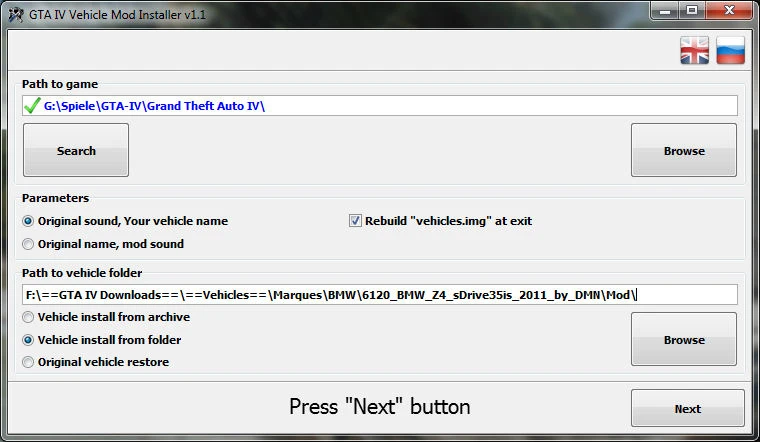Screen dimensions: 760x442
Task: Minimize the Vehicle Mod Installer window
Action: coord(665,11)
